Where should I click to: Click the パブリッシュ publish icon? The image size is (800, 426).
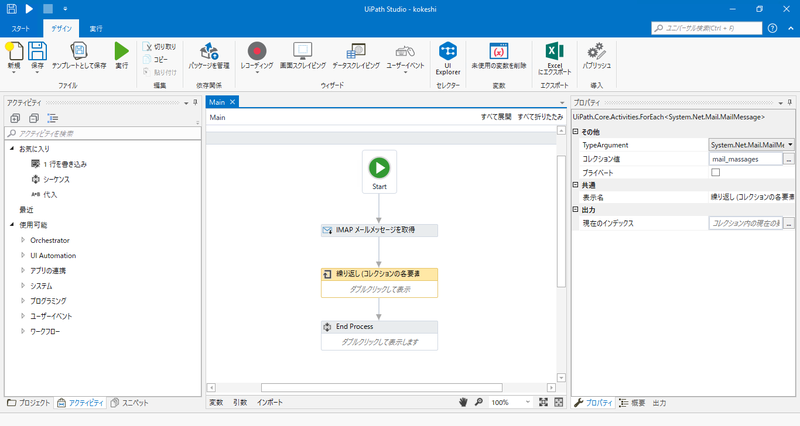click(596, 51)
